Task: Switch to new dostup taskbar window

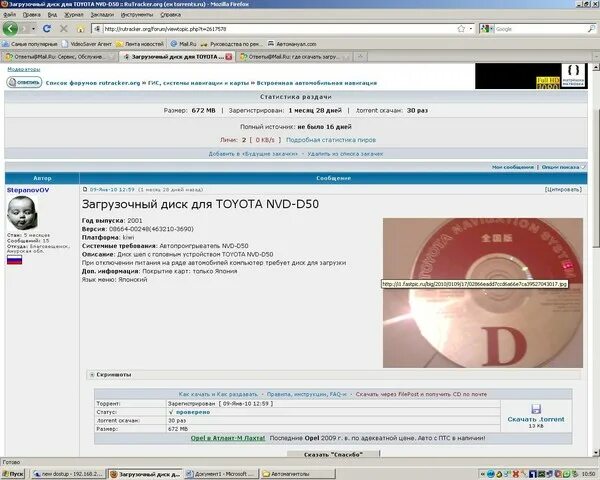Action: pos(68,474)
